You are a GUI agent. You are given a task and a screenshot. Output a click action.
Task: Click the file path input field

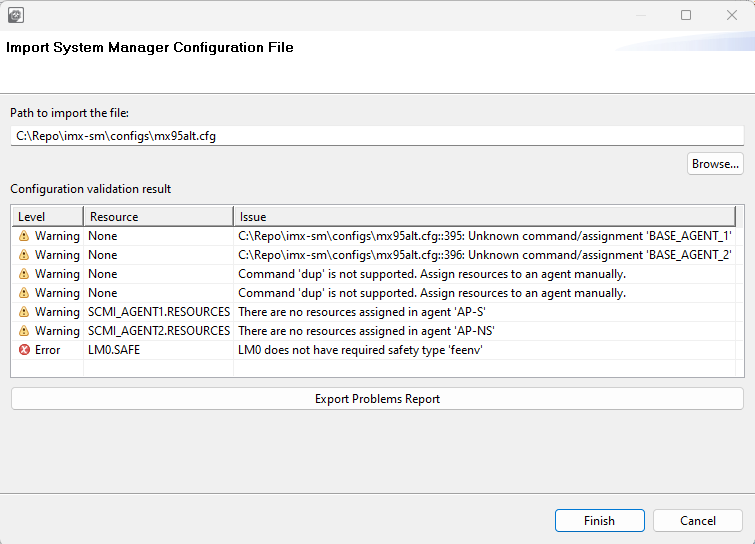click(377, 136)
